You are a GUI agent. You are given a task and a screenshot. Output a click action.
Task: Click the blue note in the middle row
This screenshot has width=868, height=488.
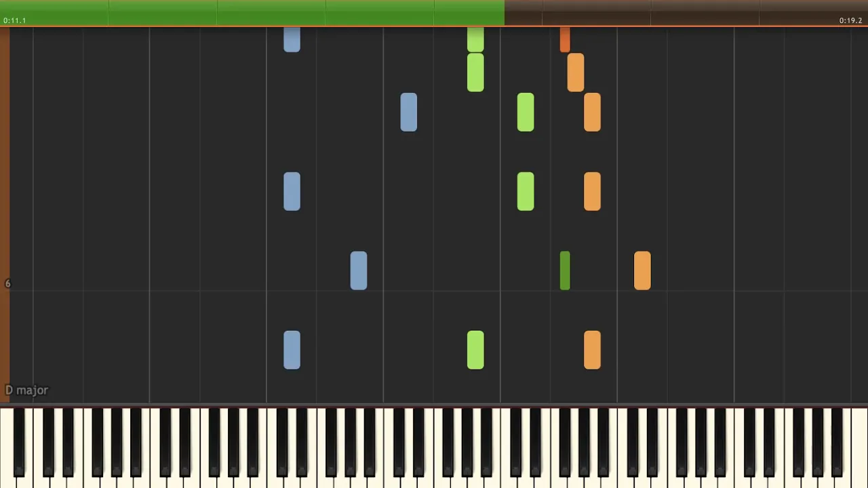(x=292, y=191)
